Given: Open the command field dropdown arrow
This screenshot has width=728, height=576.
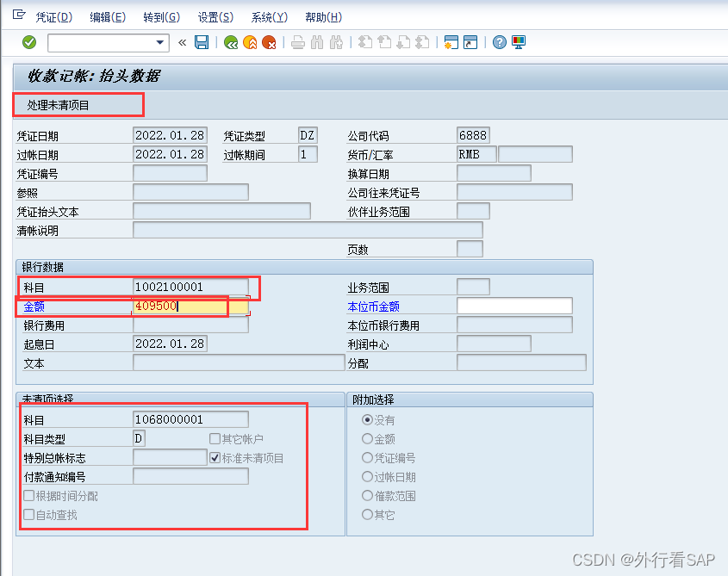Looking at the screenshot, I should tap(160, 42).
